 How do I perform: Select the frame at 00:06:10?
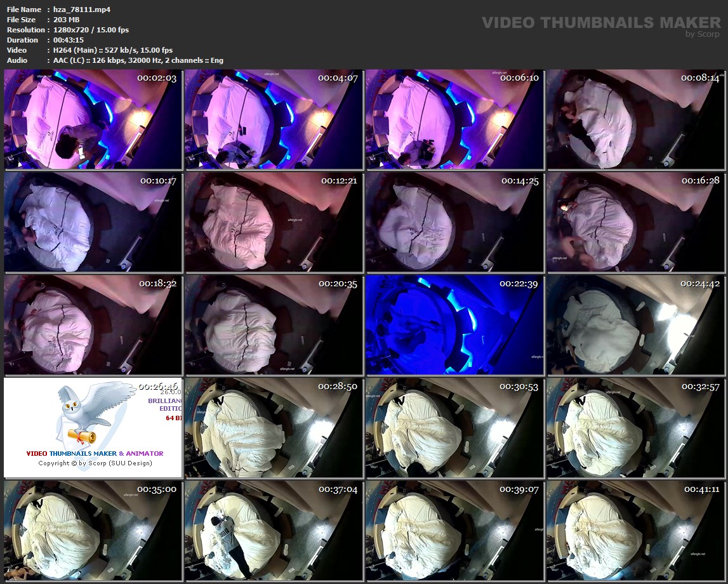pyautogui.click(x=454, y=119)
